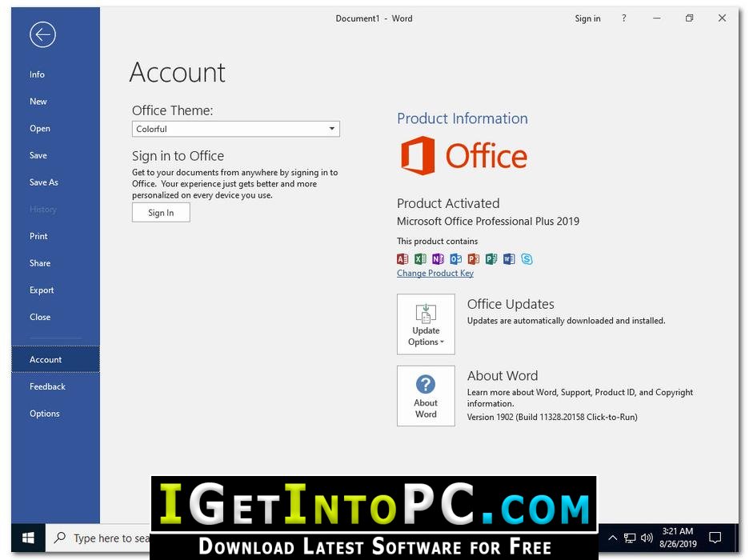Click the Product Information heading
Viewport: 749px width, 560px height.
coord(463,118)
